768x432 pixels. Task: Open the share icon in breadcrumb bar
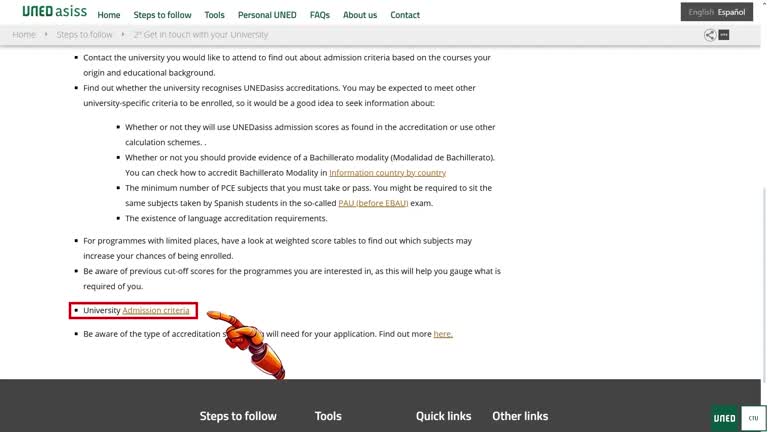710,35
